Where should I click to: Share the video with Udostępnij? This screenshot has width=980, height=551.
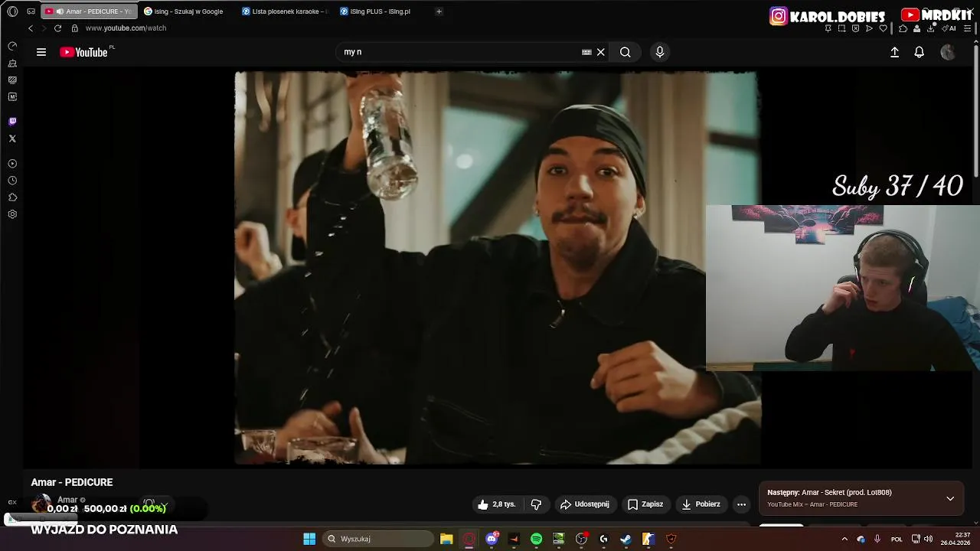[x=585, y=504]
